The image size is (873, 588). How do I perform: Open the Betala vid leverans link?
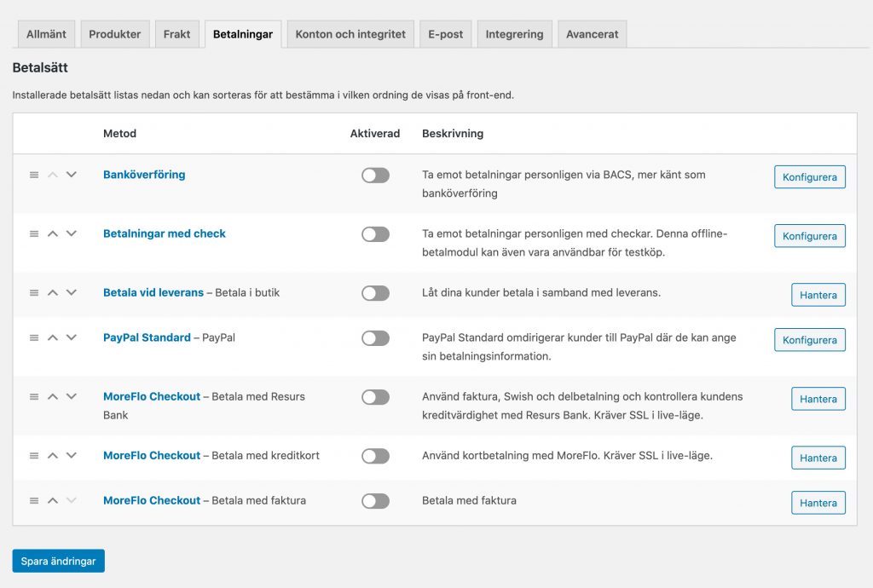click(x=153, y=292)
